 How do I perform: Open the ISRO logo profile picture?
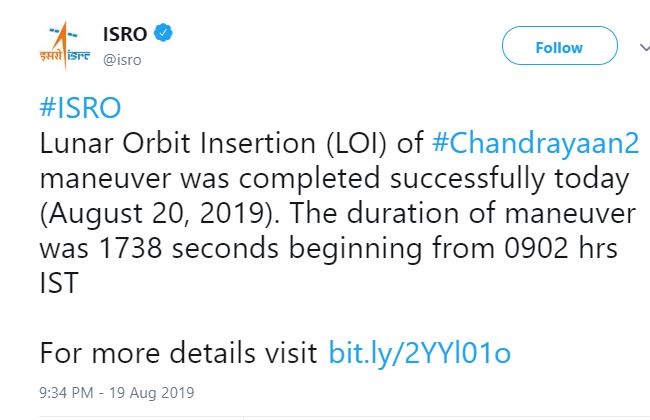point(64,46)
